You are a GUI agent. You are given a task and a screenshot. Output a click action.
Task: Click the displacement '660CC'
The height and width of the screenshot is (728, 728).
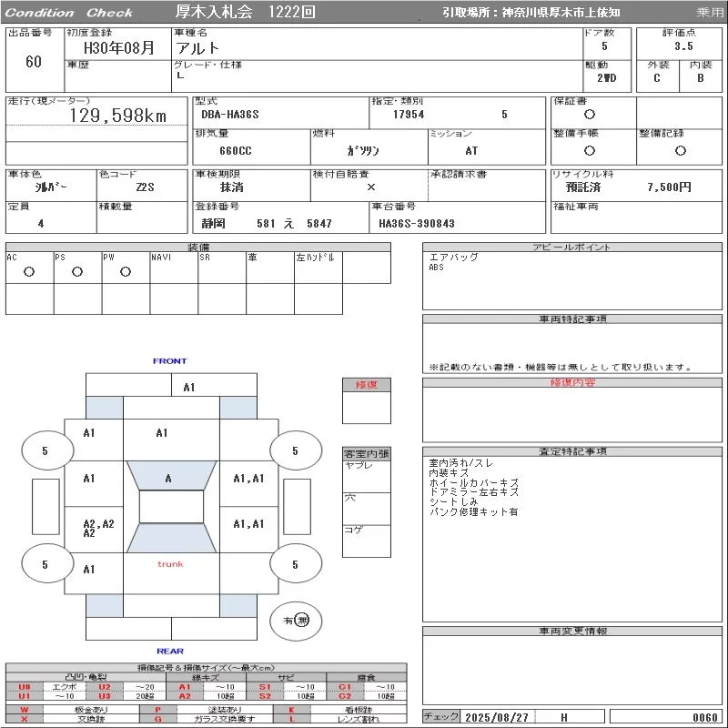[236, 151]
